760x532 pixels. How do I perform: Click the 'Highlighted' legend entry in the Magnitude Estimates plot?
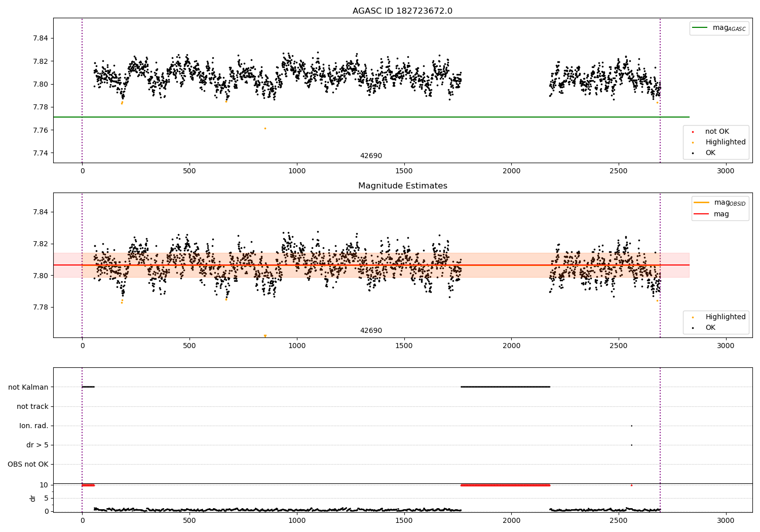tap(726, 317)
